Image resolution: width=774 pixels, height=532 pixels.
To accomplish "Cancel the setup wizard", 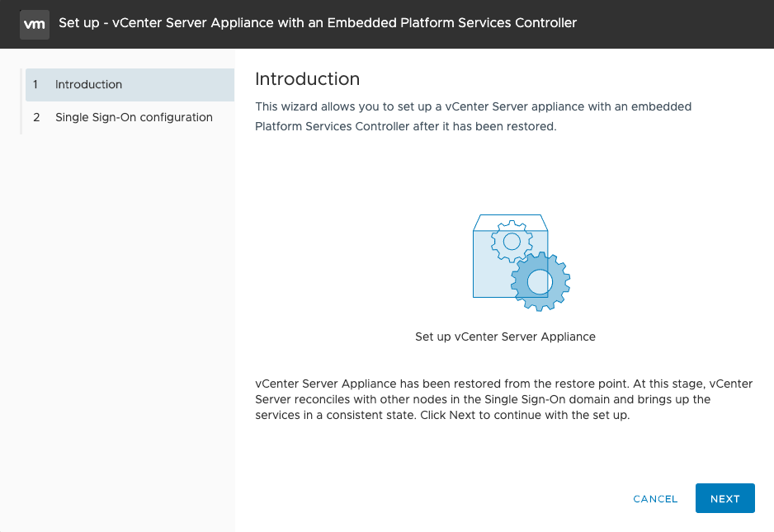I will tap(655, 499).
